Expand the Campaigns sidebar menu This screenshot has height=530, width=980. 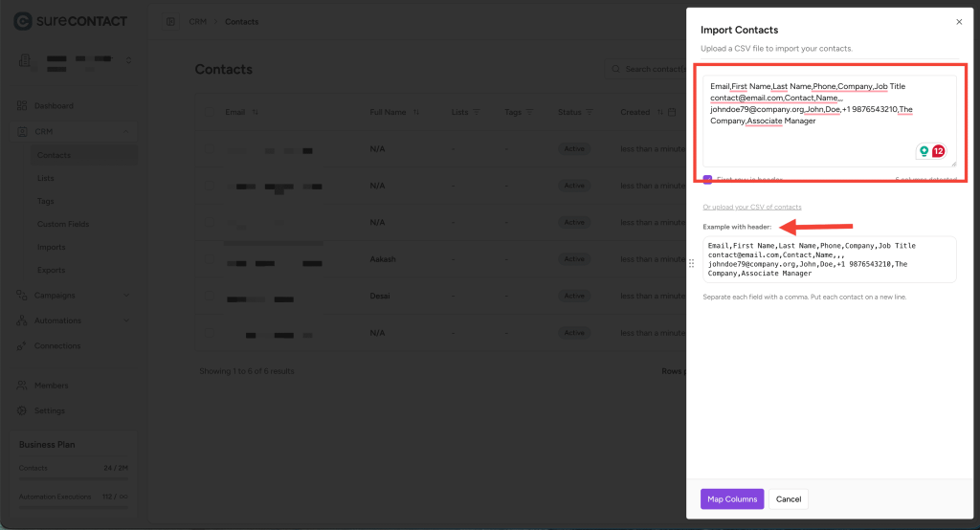126,295
